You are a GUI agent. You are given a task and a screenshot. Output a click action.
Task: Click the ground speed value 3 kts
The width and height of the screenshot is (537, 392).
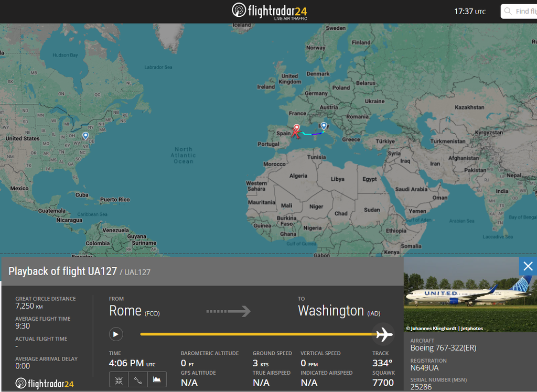[261, 363]
